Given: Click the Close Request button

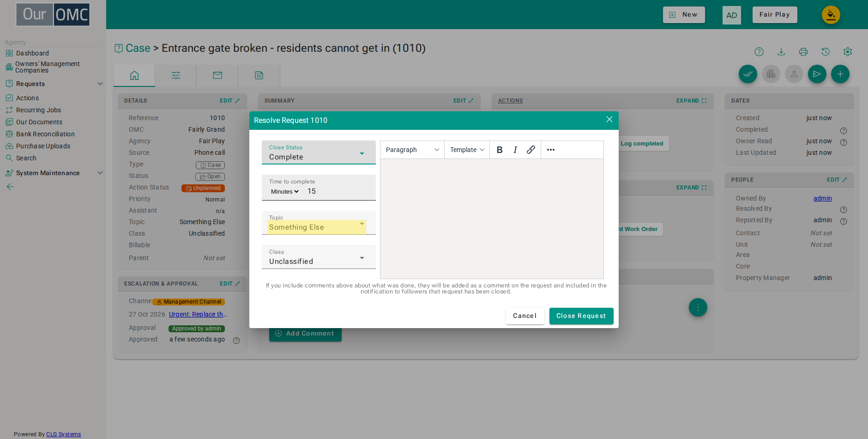Looking at the screenshot, I should [581, 316].
